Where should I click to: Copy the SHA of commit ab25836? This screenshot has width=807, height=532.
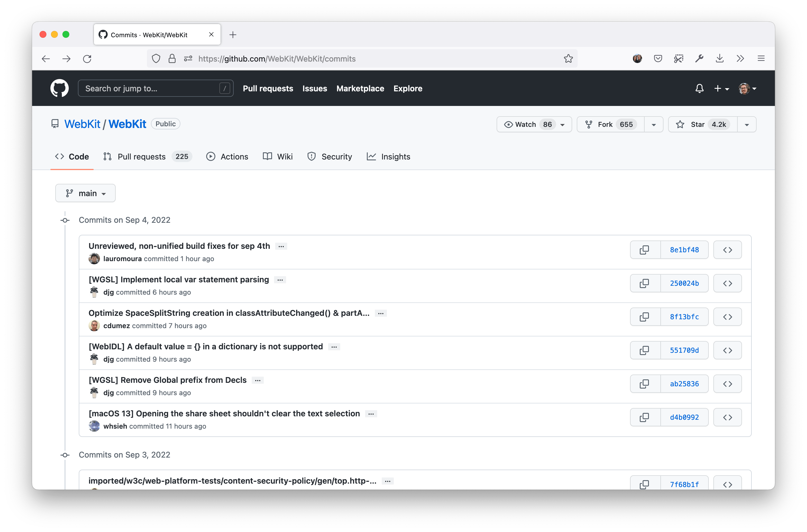pyautogui.click(x=644, y=383)
